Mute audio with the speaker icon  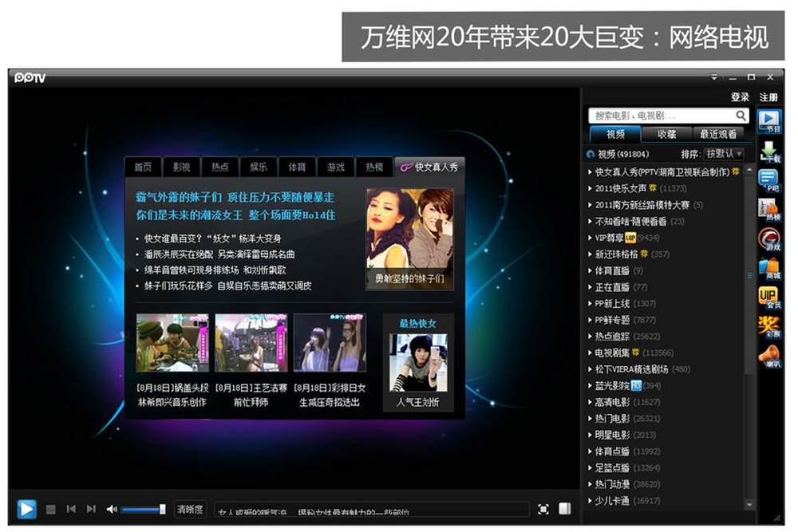(112, 509)
